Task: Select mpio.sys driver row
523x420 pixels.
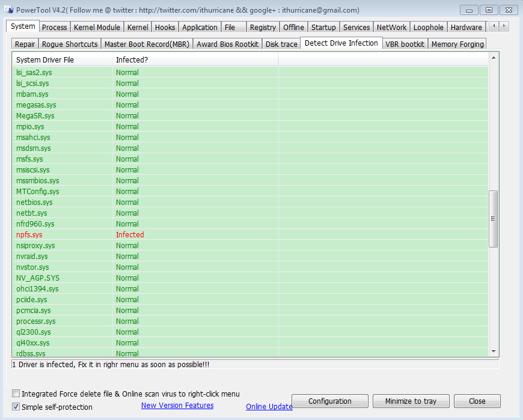Action: click(250, 127)
